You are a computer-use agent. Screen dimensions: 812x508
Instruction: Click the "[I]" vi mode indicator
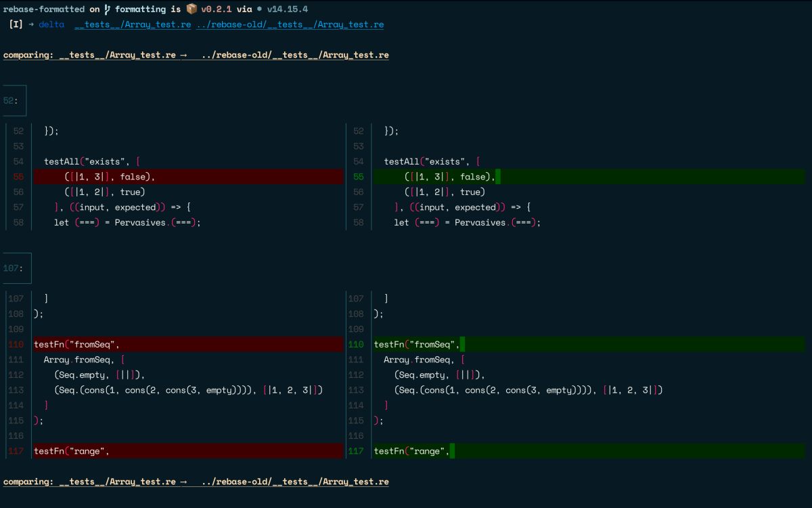16,24
